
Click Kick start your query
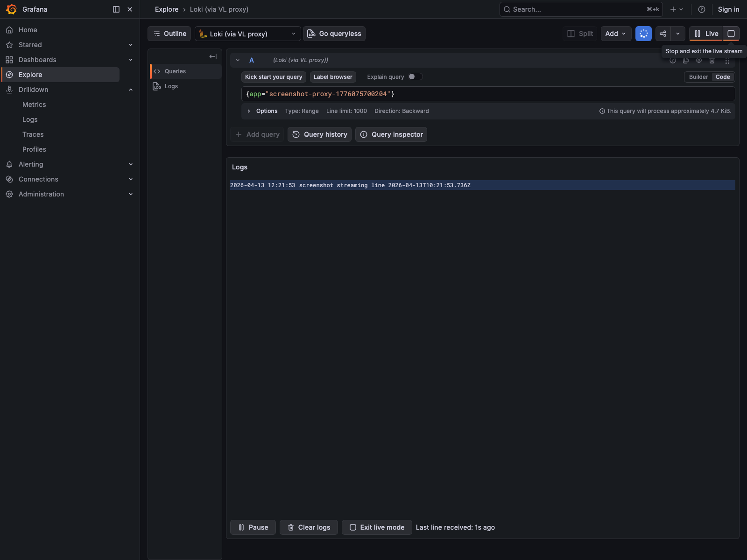coord(274,77)
